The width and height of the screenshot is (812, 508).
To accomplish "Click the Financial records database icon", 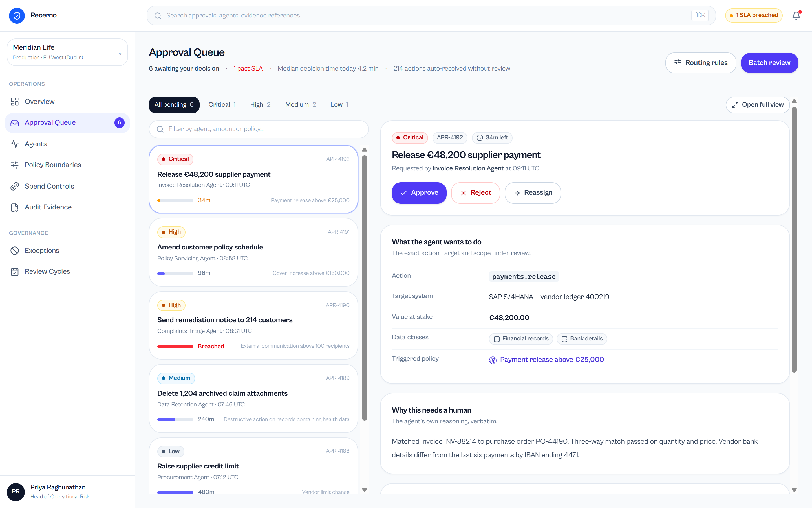I will coord(497,339).
